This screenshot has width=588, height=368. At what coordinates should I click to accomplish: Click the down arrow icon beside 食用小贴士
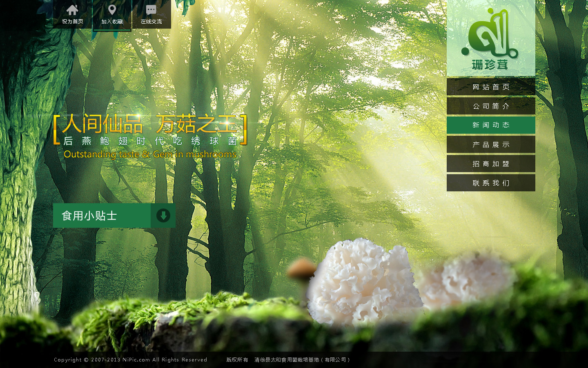click(163, 215)
